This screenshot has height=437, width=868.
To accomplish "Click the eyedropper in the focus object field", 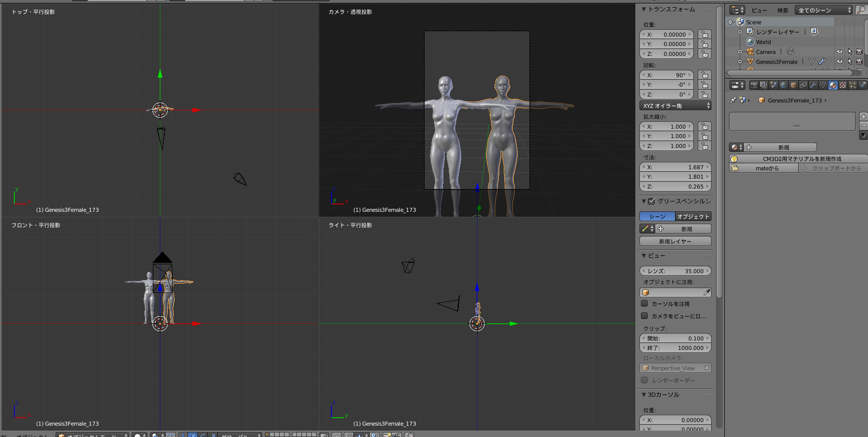I will tap(707, 292).
